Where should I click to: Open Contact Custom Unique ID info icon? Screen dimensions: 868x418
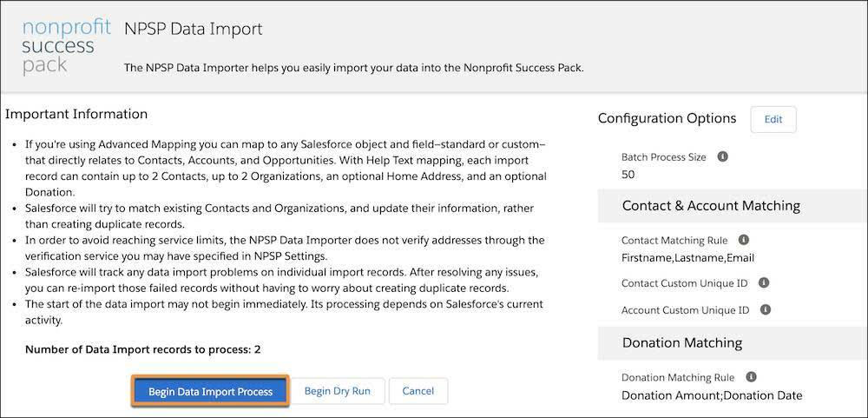763,282
